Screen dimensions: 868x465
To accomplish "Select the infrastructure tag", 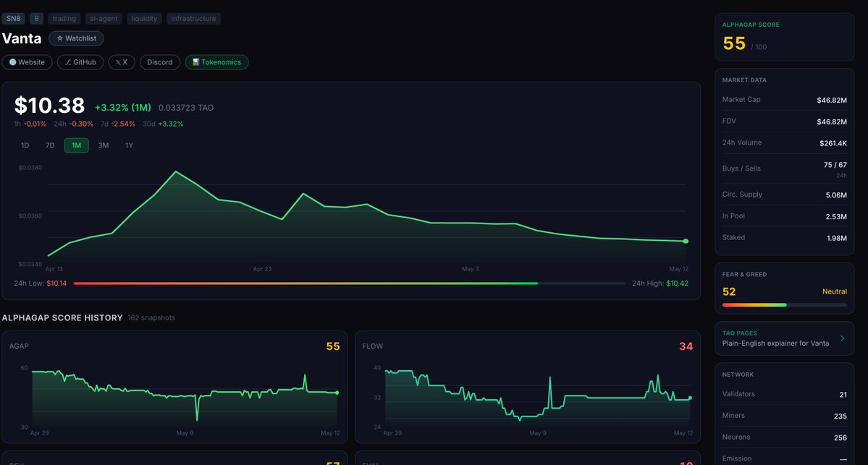I will (x=194, y=18).
